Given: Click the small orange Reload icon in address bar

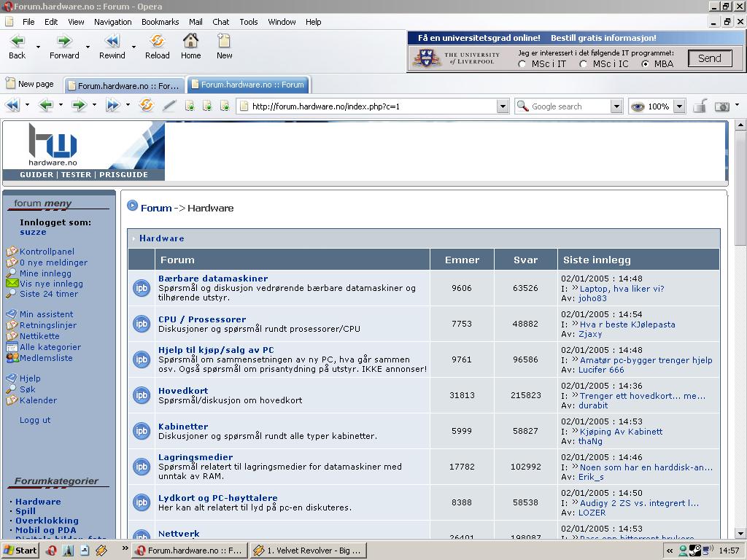Looking at the screenshot, I should tap(146, 105).
